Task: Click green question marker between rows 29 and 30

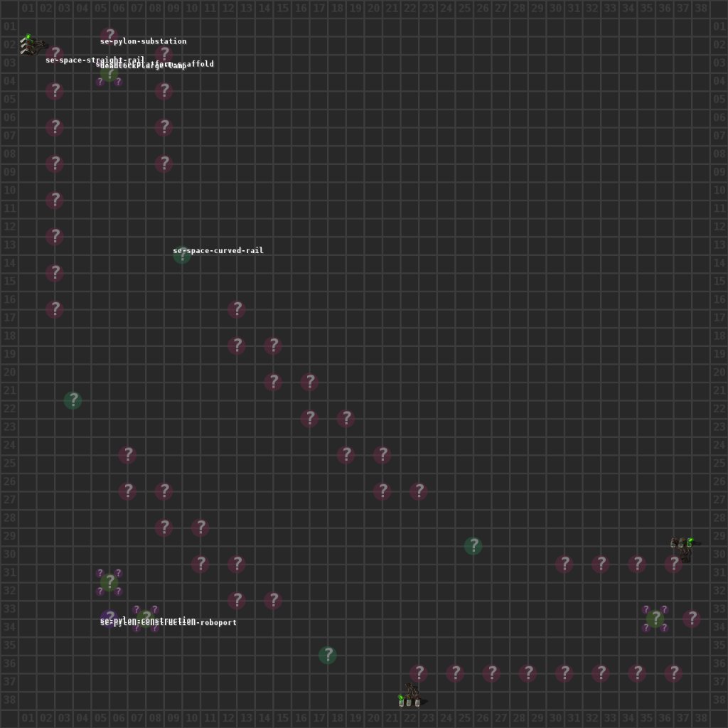Action: [x=473, y=546]
